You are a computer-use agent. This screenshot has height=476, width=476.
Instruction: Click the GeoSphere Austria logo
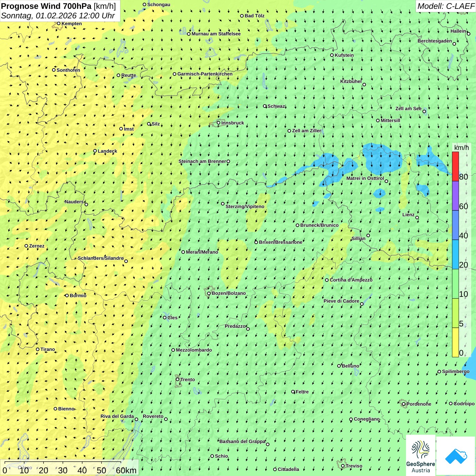[x=421, y=455]
